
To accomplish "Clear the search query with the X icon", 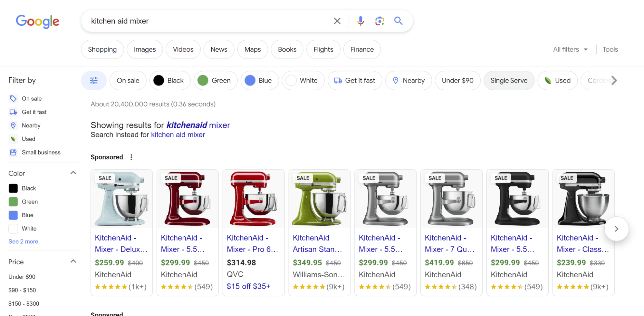I will (x=337, y=21).
